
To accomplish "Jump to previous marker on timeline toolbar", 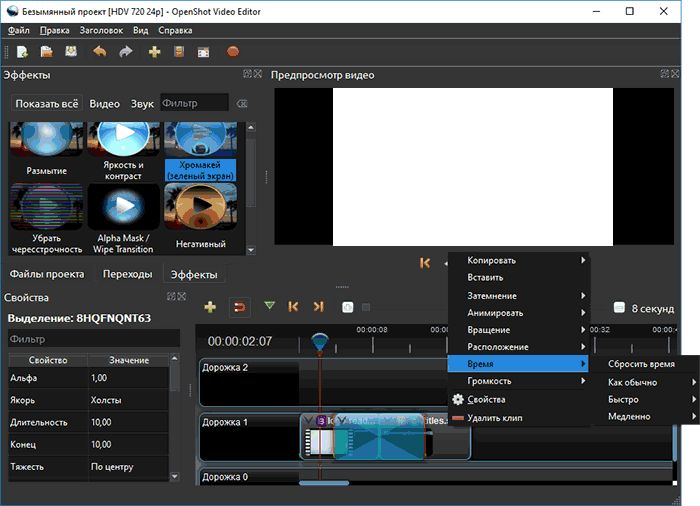I will tap(293, 307).
